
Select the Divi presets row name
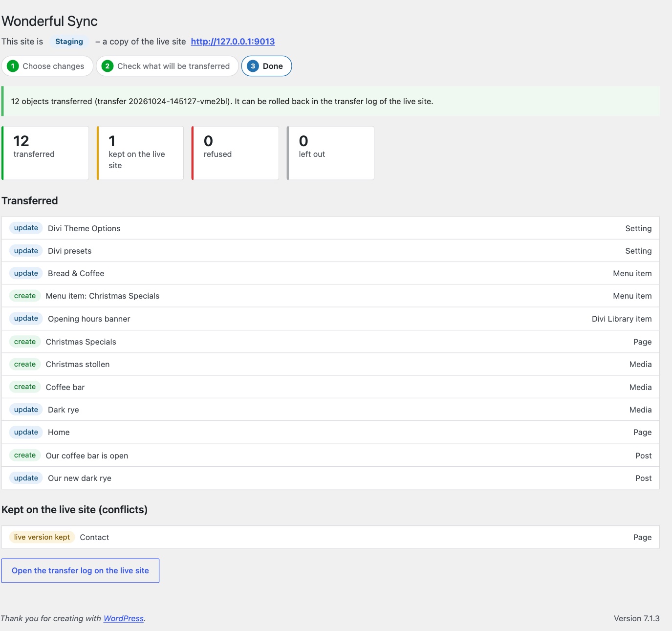point(69,251)
